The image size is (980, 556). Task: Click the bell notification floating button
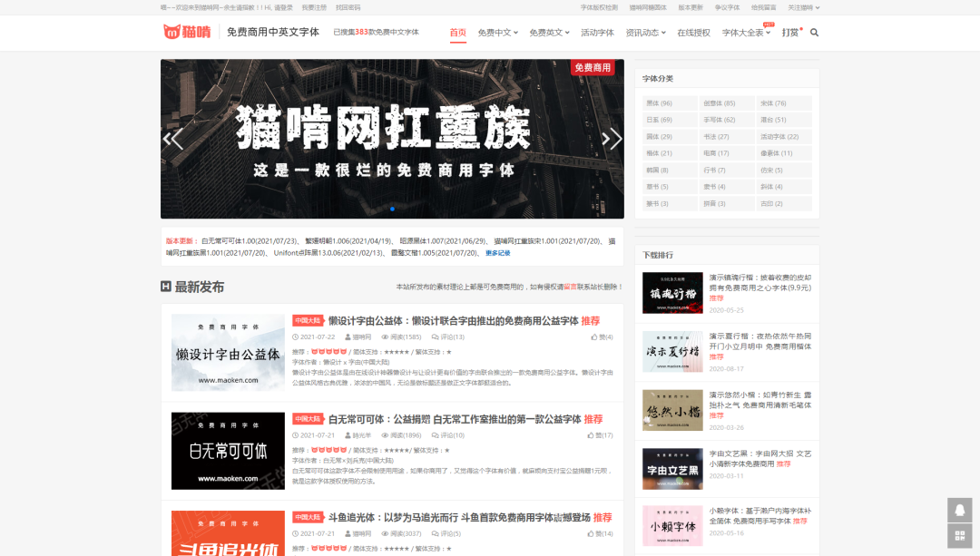(x=959, y=511)
